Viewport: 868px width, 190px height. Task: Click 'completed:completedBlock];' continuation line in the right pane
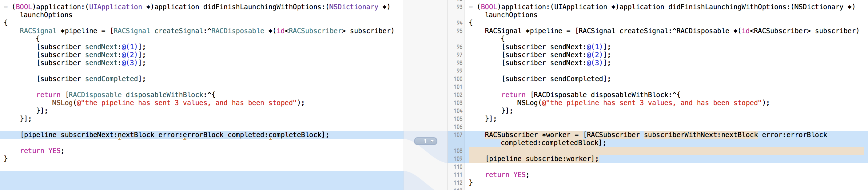click(x=553, y=143)
